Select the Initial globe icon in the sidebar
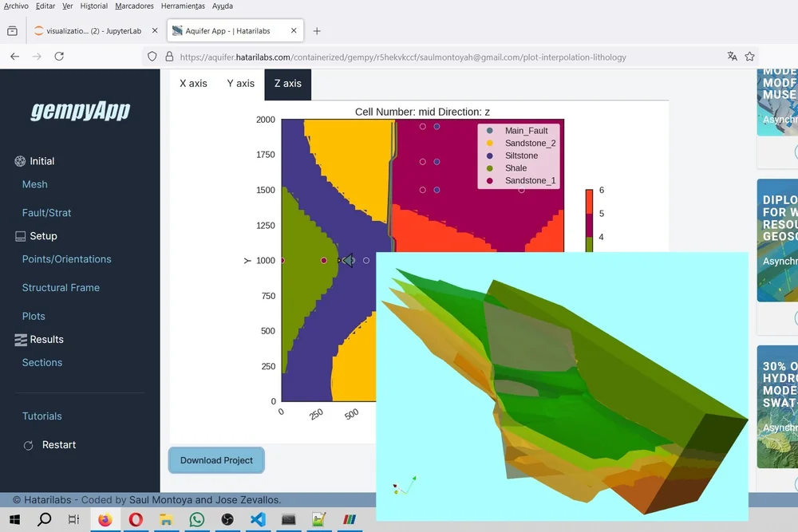The width and height of the screenshot is (798, 532). click(20, 160)
